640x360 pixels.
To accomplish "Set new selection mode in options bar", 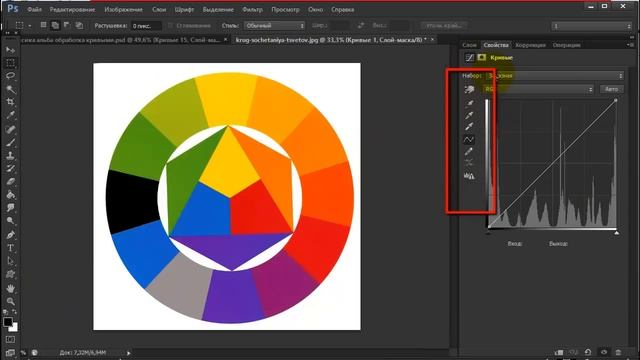I will click(x=43, y=25).
